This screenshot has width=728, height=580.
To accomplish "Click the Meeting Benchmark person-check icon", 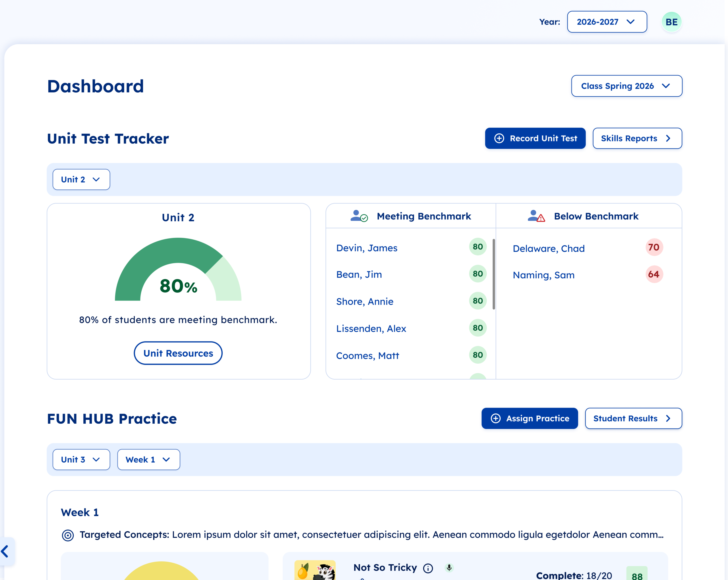I will [x=359, y=216].
